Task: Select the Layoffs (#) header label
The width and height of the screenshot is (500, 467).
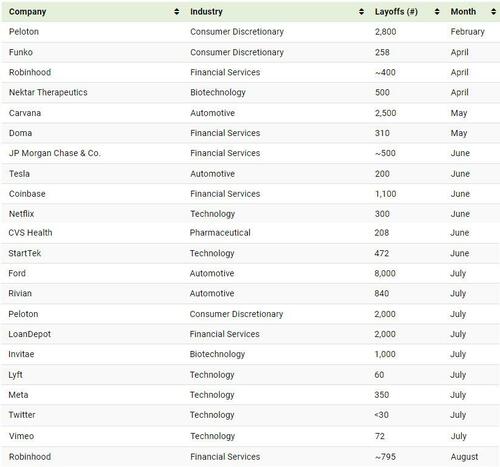Action: [x=396, y=12]
